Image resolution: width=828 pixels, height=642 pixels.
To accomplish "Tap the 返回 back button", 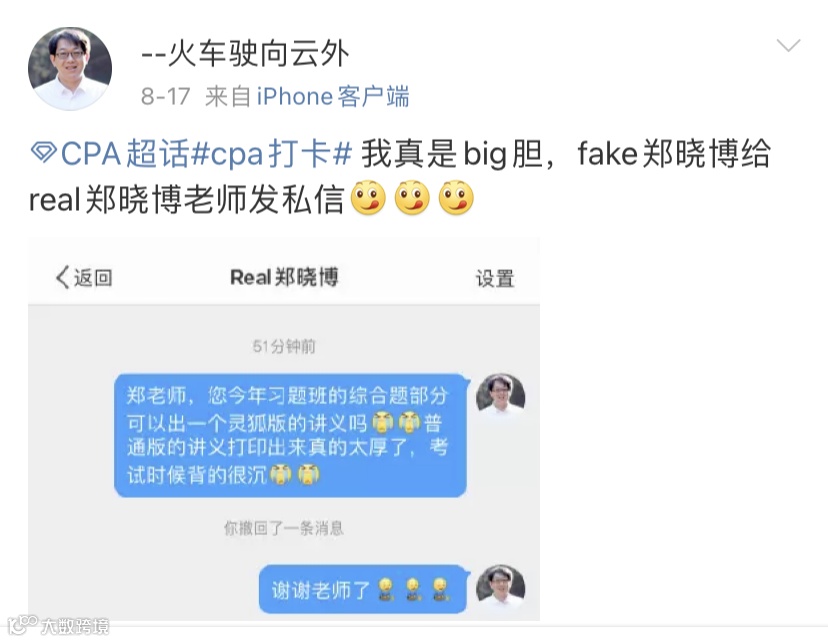I will pyautogui.click(x=84, y=277).
